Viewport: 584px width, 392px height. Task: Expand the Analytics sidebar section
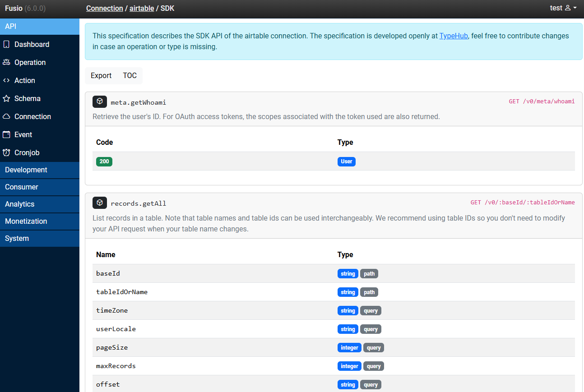40,204
